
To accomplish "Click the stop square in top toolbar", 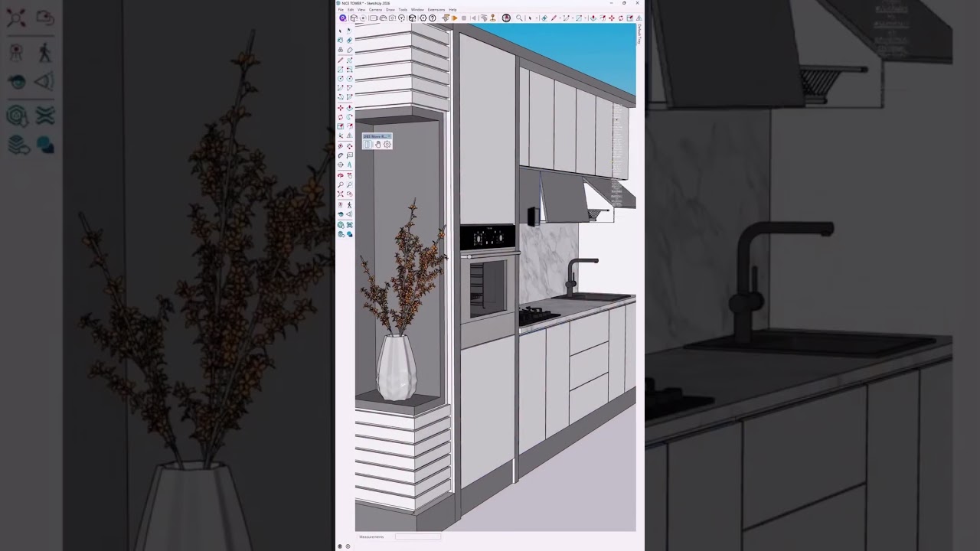I will [464, 18].
